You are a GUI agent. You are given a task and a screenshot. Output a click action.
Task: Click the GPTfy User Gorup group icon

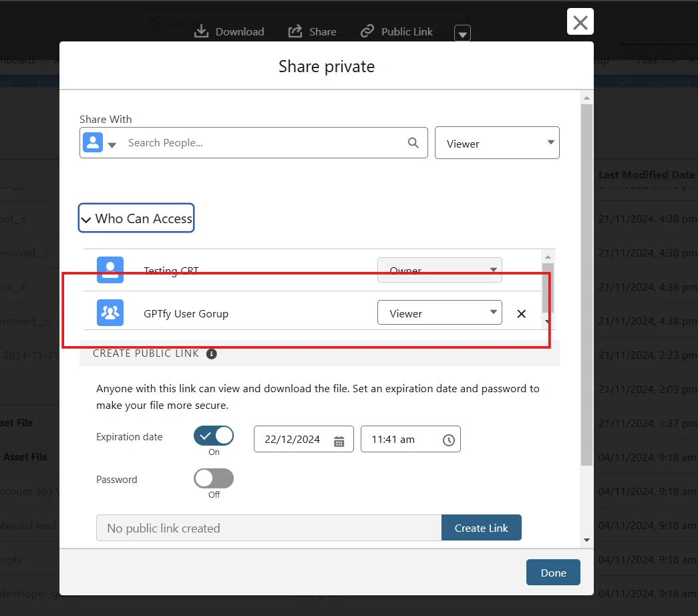point(110,313)
